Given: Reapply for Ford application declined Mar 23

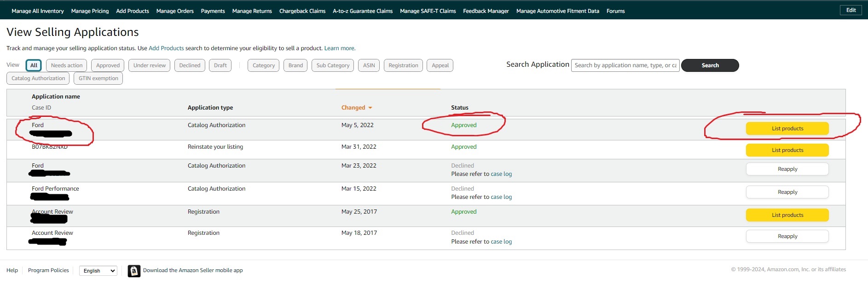Looking at the screenshot, I should click(x=787, y=169).
